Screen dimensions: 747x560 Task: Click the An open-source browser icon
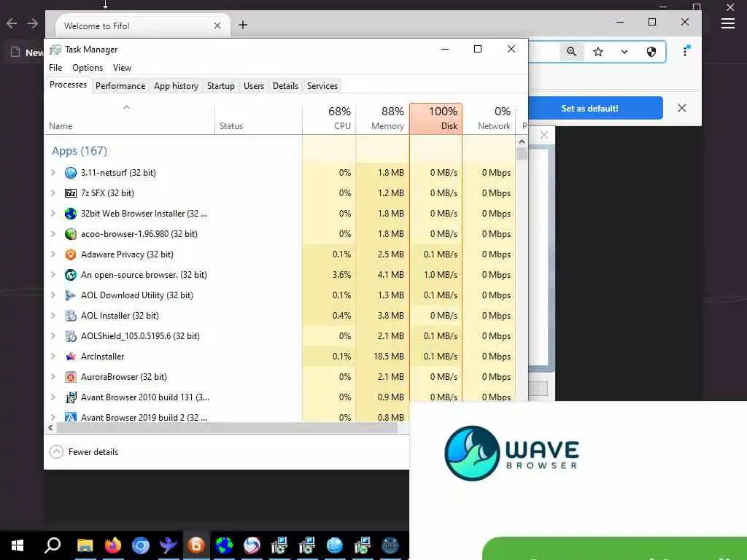(71, 275)
